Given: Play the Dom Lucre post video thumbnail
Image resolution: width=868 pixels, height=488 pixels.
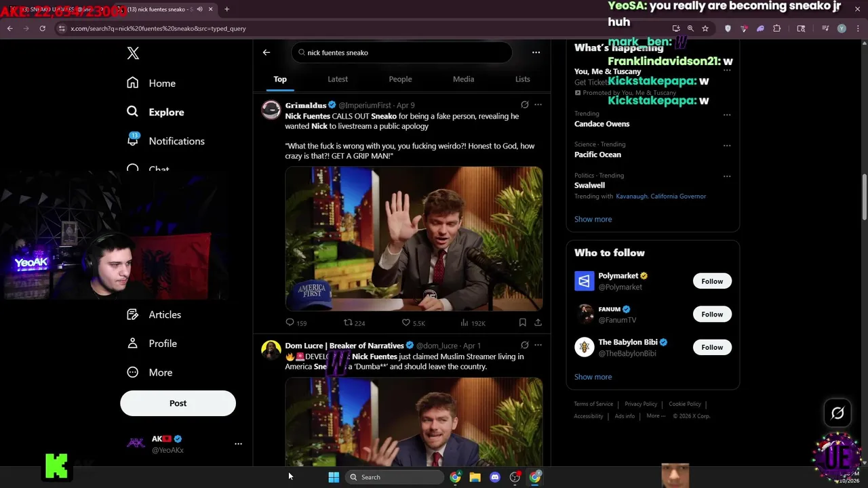Looking at the screenshot, I should click(414, 422).
